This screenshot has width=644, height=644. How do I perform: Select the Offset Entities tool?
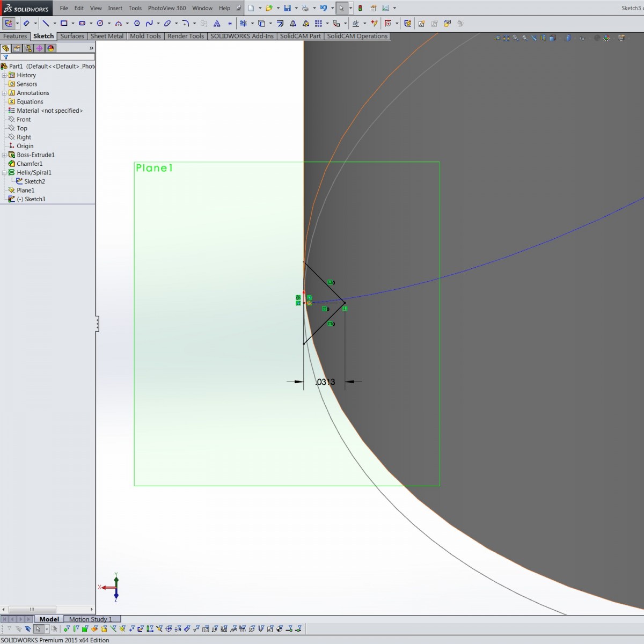(x=280, y=23)
